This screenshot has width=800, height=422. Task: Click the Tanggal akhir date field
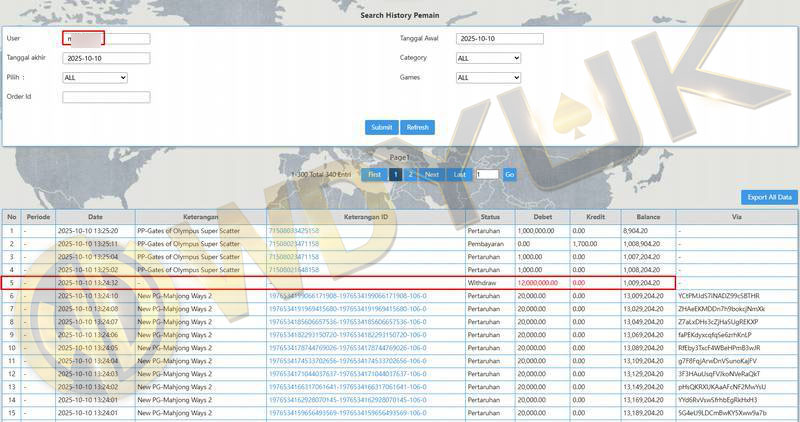point(106,58)
